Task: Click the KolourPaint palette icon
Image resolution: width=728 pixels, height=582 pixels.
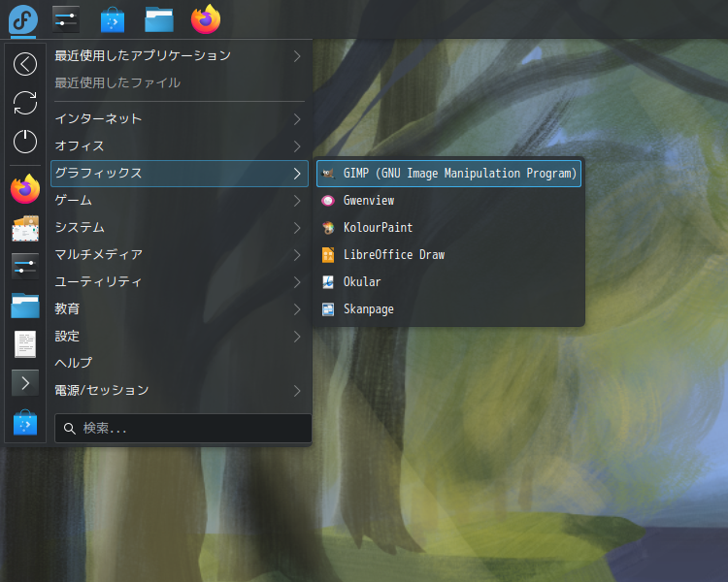Action: point(328,227)
